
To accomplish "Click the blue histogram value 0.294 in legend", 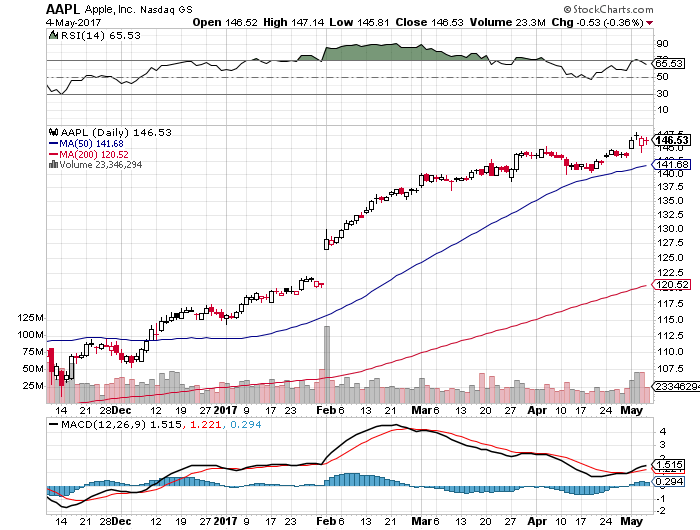I will coord(246,425).
